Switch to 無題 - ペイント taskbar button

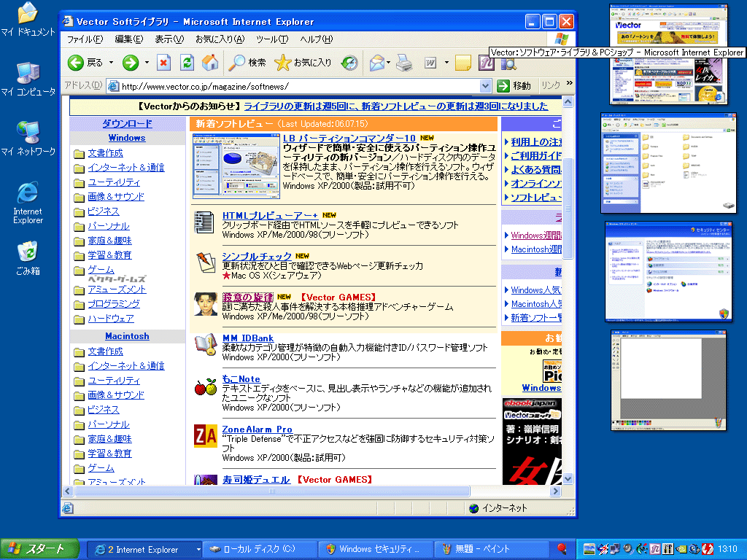click(492, 549)
